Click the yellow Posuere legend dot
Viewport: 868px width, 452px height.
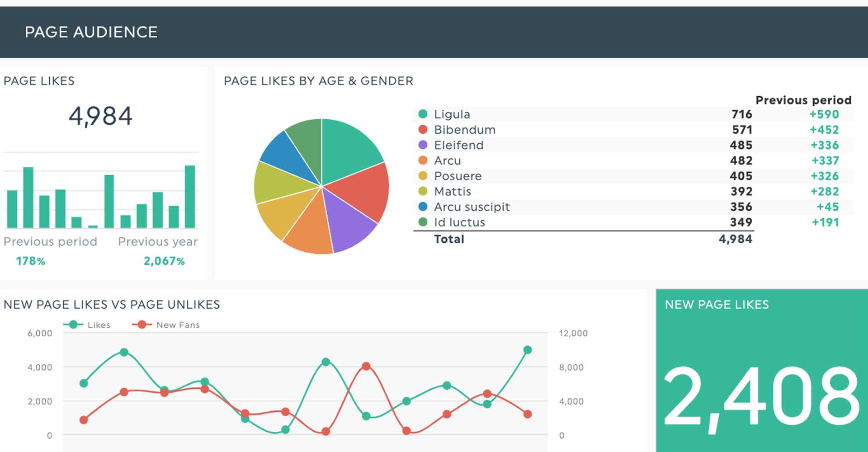point(423,175)
